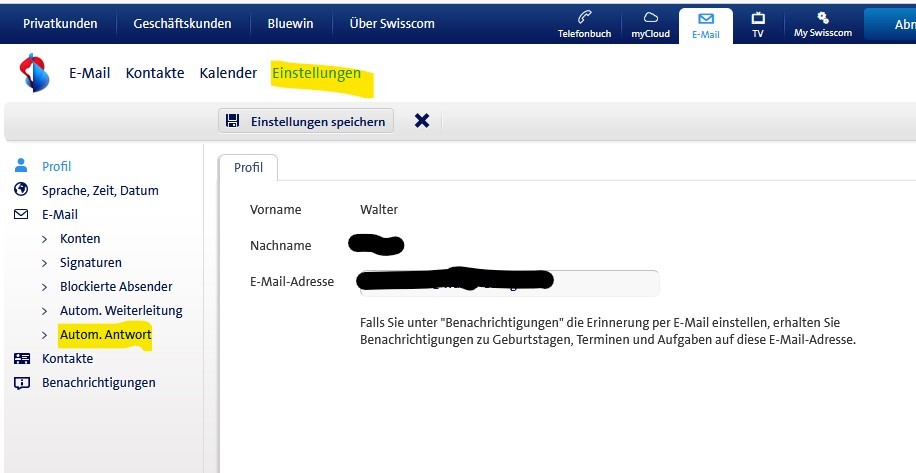This screenshot has width=916, height=473.
Task: Expand the Blockierte Absender chevron
Action: (x=44, y=287)
